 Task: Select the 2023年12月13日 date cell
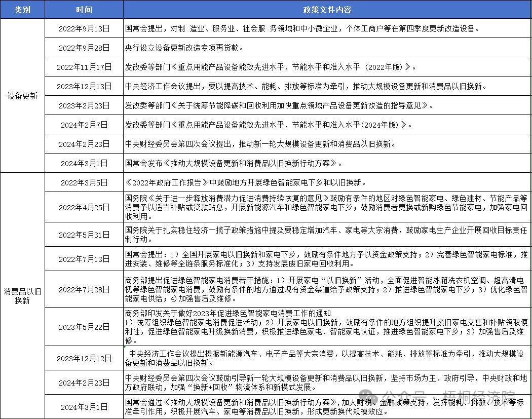click(x=84, y=86)
